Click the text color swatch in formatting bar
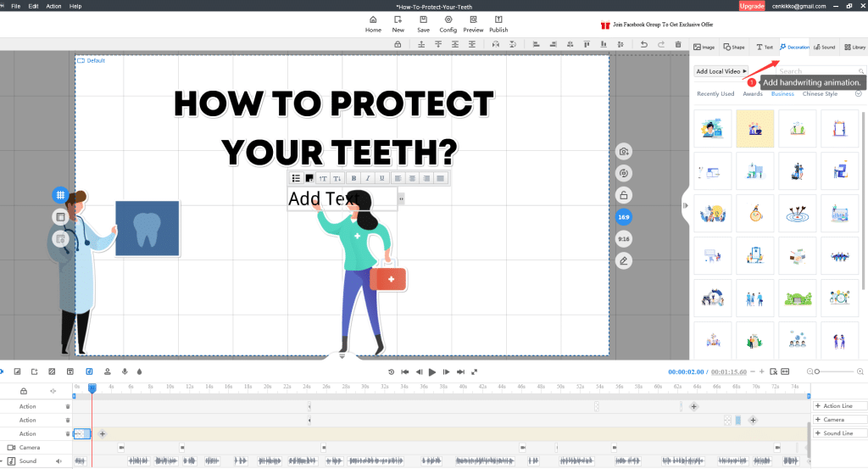Screen dimensions: 868x469 tap(310, 178)
